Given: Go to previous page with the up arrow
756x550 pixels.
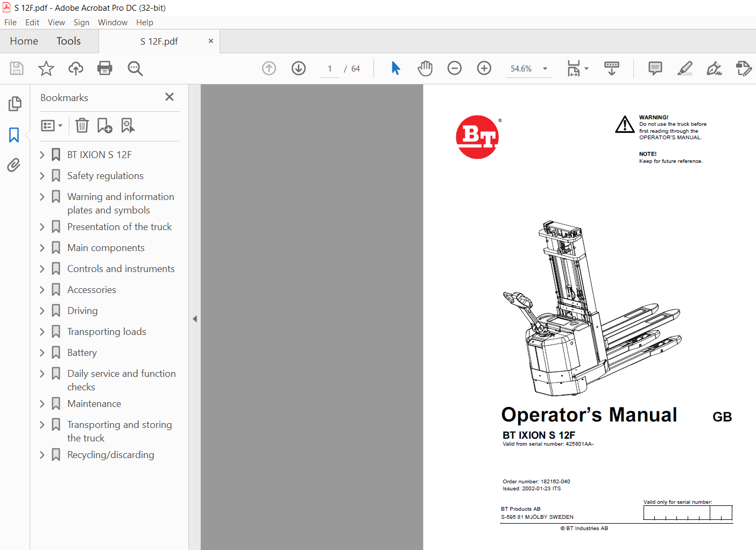Looking at the screenshot, I should [x=269, y=68].
